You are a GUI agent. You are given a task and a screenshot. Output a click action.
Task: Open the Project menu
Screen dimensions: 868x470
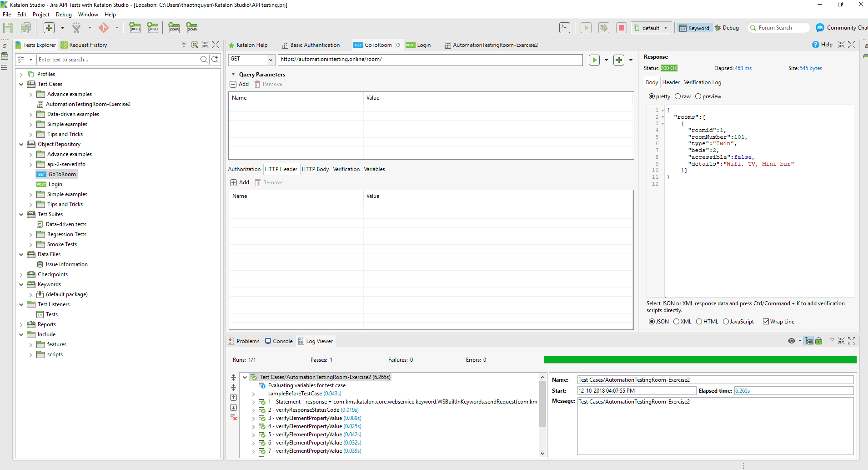[41, 15]
